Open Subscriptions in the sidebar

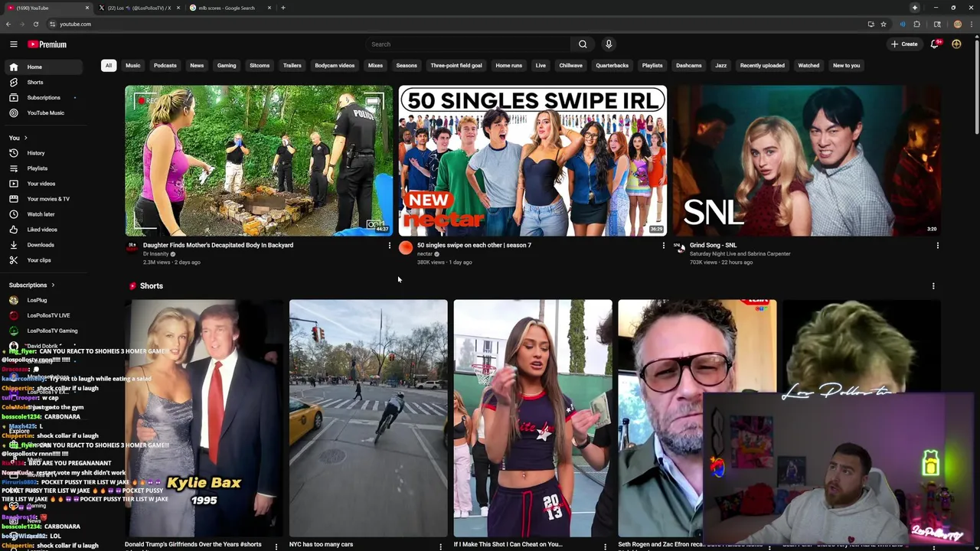pyautogui.click(x=43, y=97)
